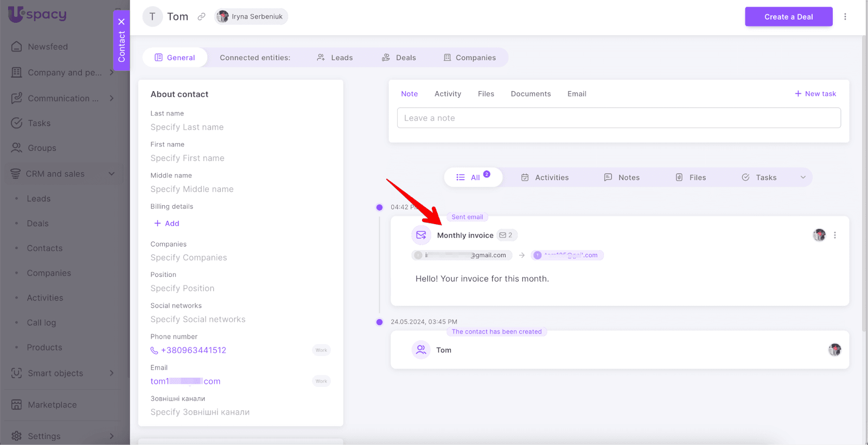Click Add under Billing details
Image resolution: width=868 pixels, height=445 pixels.
click(167, 224)
